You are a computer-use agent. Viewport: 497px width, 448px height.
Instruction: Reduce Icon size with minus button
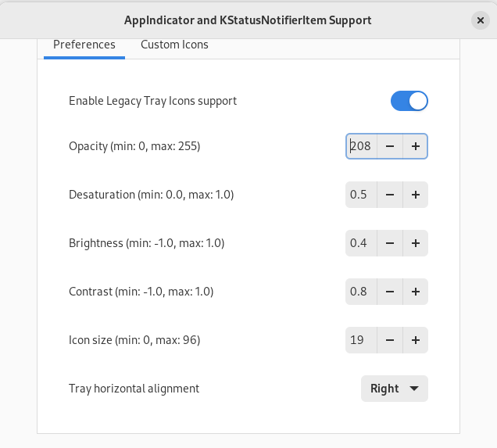tap(390, 340)
